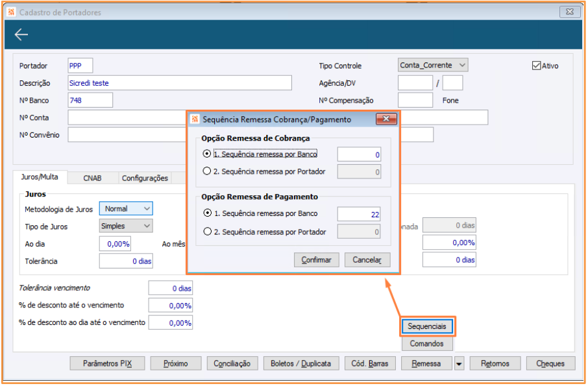Click the Cheques button

[550, 363]
